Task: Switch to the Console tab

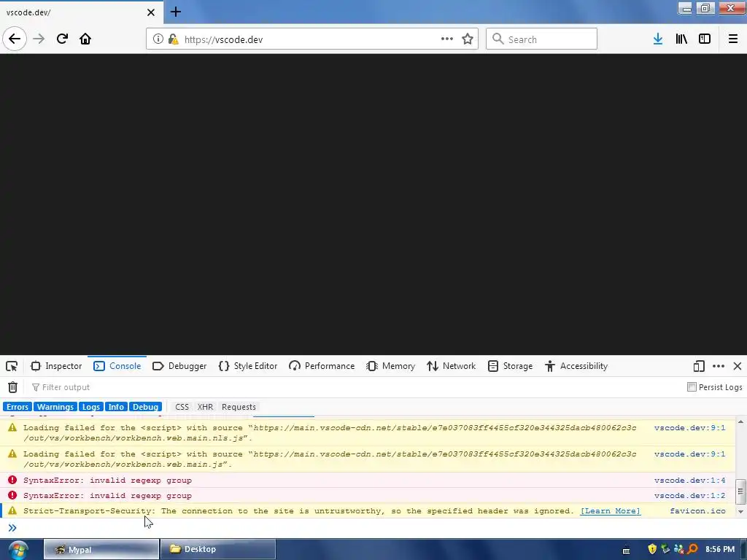Action: tap(117, 366)
